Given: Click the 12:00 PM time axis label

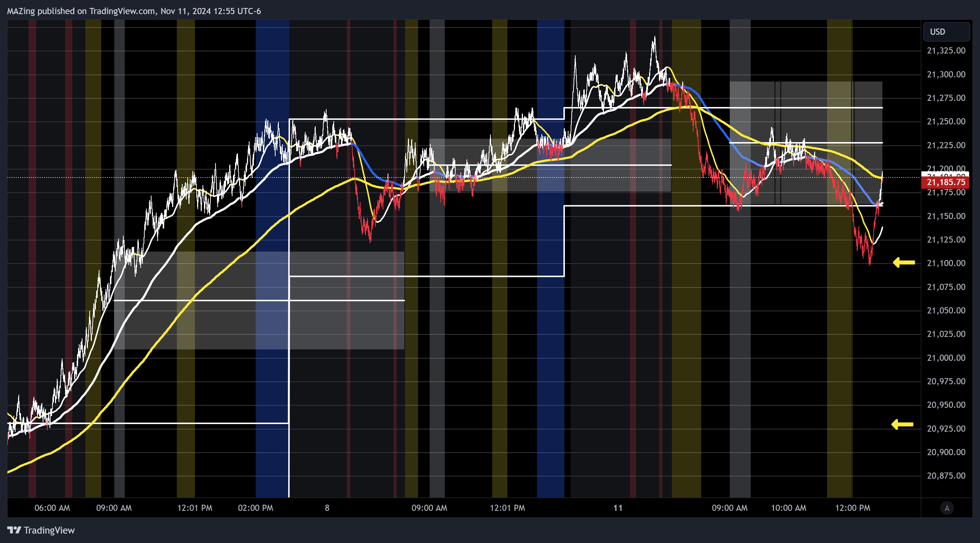Looking at the screenshot, I should [x=853, y=508].
